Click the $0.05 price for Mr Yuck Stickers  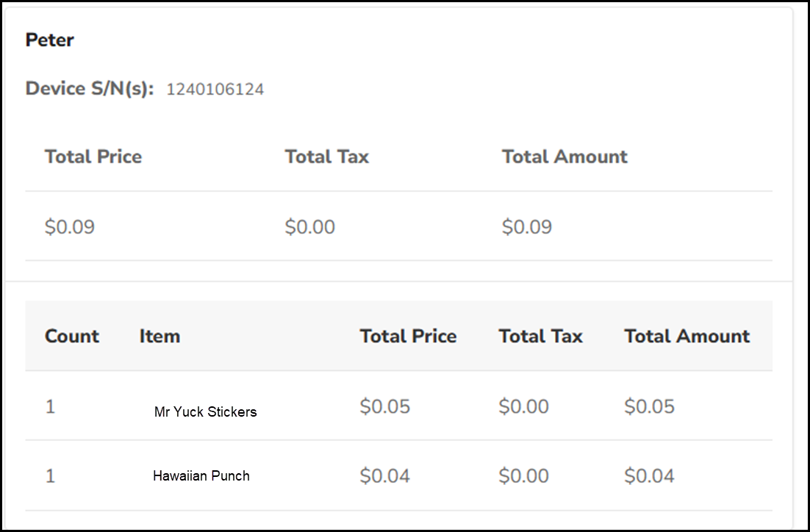384,406
